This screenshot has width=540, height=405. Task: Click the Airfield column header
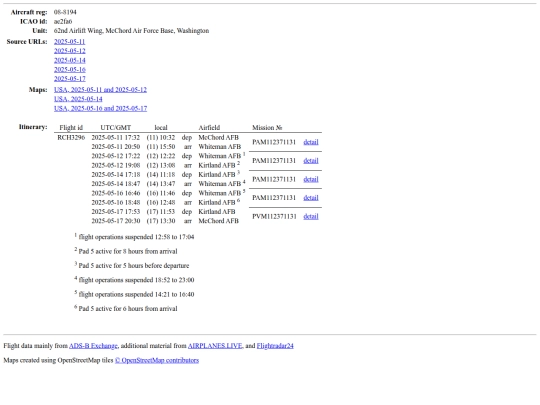pos(209,128)
